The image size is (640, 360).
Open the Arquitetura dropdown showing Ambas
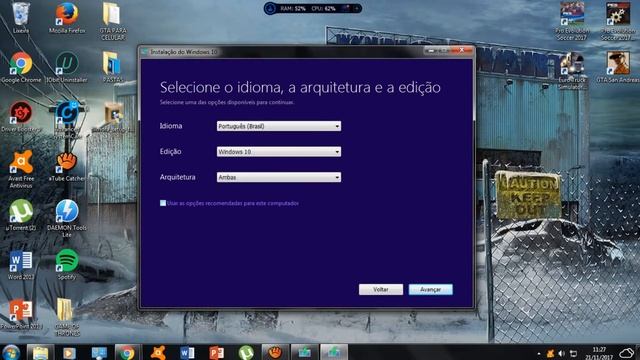279,177
